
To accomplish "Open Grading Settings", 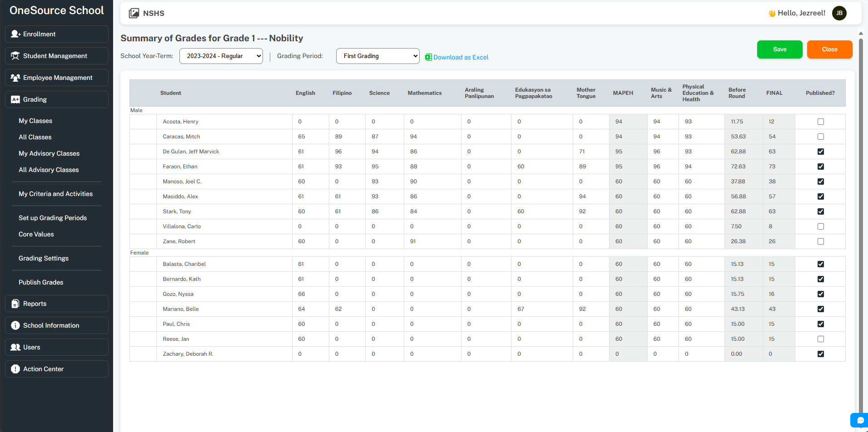I will point(44,258).
